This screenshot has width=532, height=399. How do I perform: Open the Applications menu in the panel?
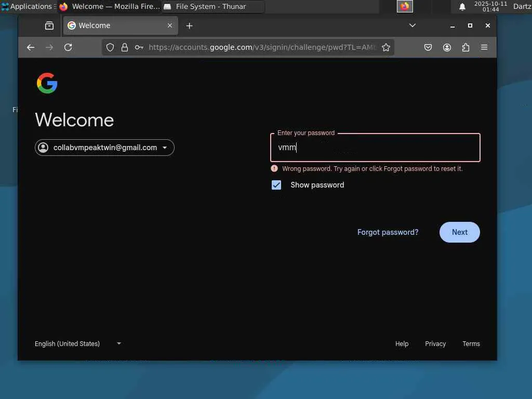(28, 6)
